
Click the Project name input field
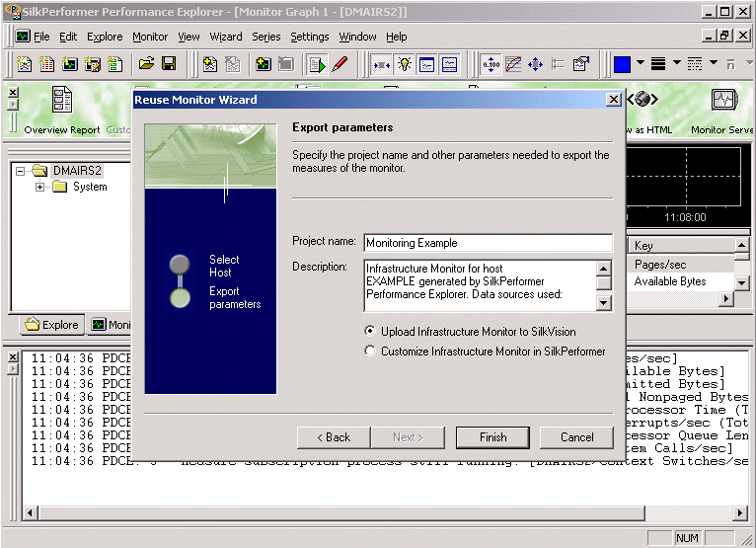pos(488,243)
